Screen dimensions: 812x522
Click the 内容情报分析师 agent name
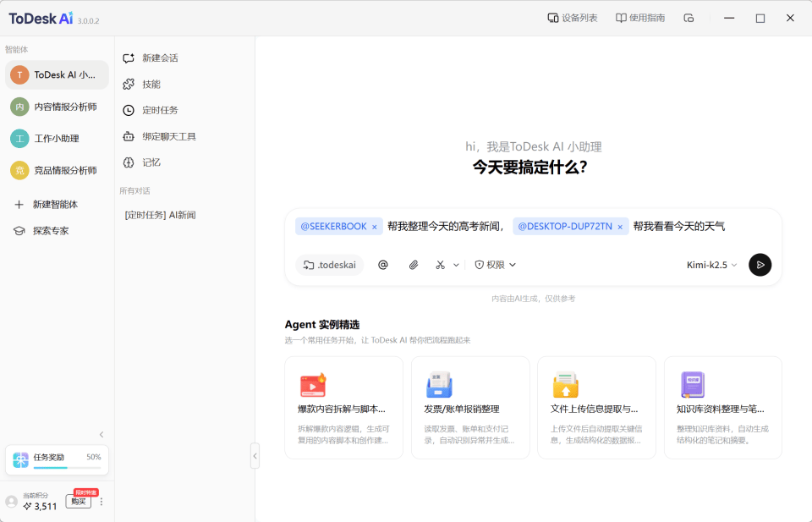65,107
